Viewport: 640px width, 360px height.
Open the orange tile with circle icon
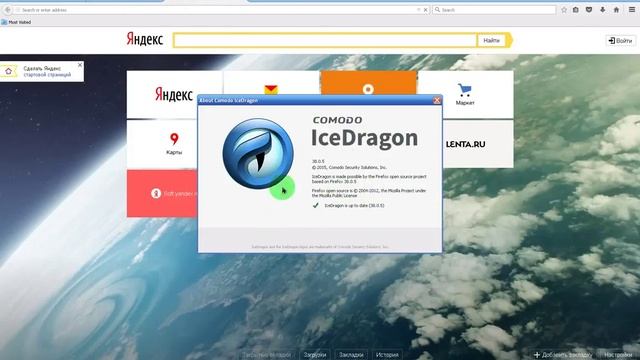tap(369, 83)
